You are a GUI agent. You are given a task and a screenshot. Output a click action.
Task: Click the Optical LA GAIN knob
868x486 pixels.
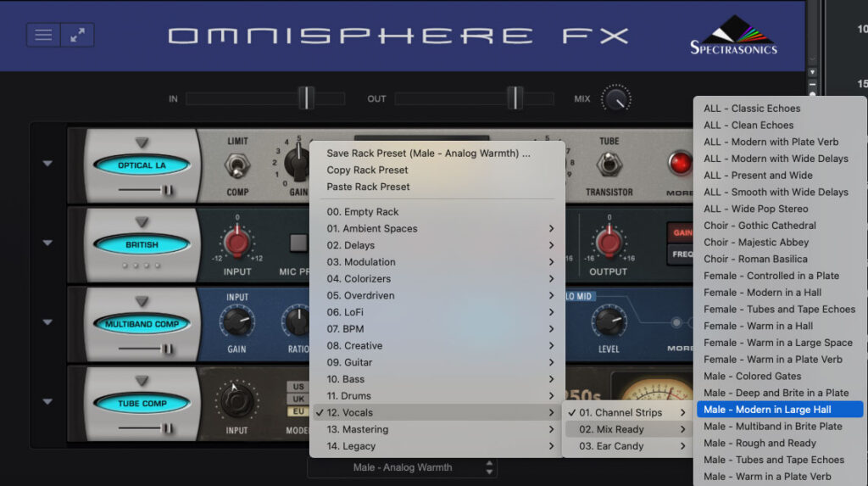[x=298, y=163]
